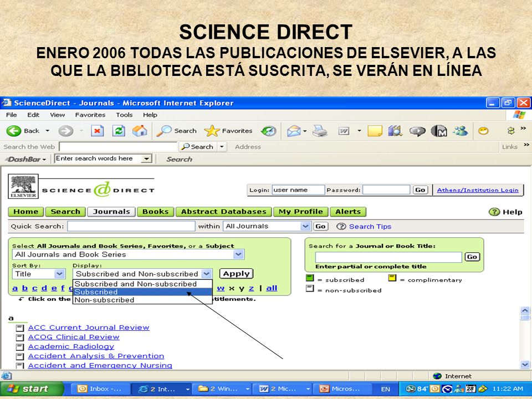The image size is (532, 399).
Task: Click the Edit with Word icon
Action: [344, 131]
